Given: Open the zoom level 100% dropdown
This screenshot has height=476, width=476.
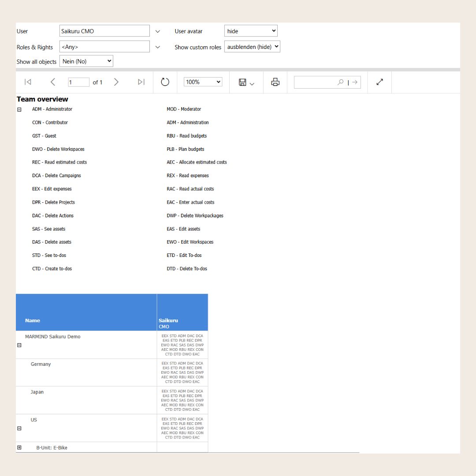Looking at the screenshot, I should [x=203, y=82].
